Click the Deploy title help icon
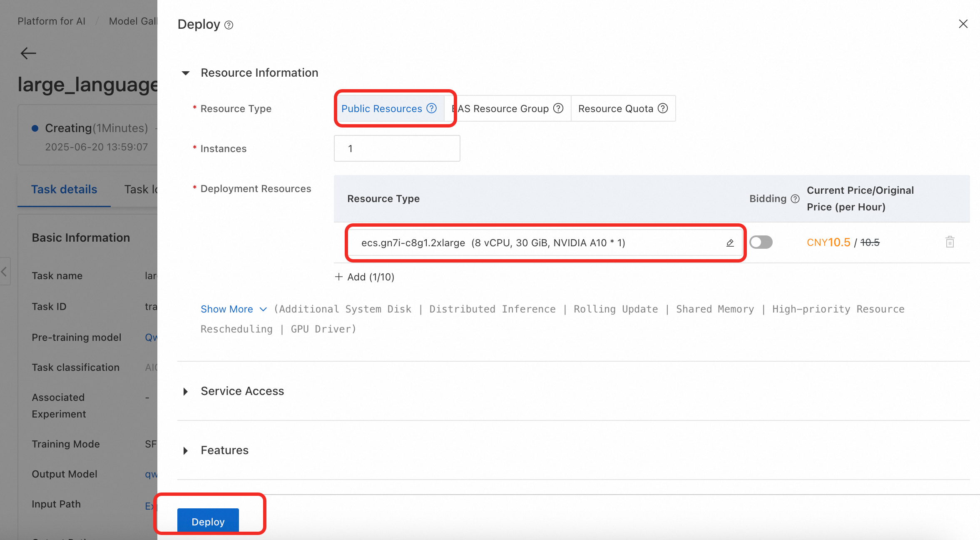The image size is (980, 540). pyautogui.click(x=229, y=25)
